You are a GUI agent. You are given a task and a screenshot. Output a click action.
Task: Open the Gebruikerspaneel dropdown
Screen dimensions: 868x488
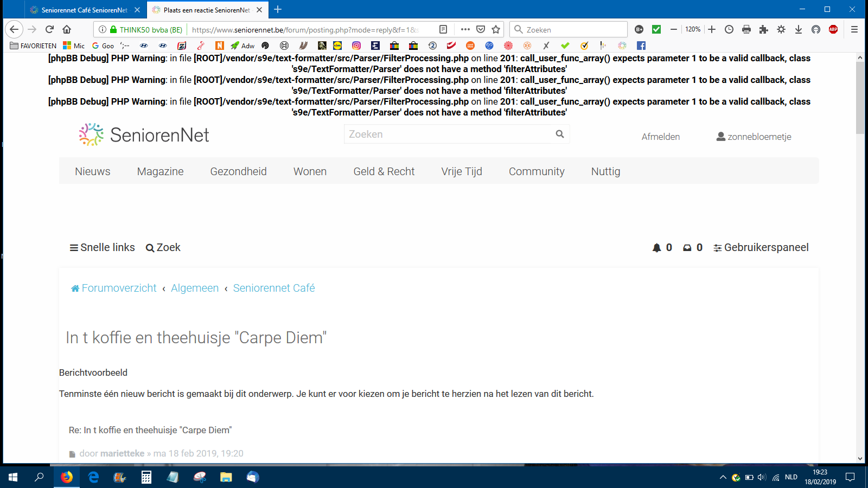click(761, 248)
